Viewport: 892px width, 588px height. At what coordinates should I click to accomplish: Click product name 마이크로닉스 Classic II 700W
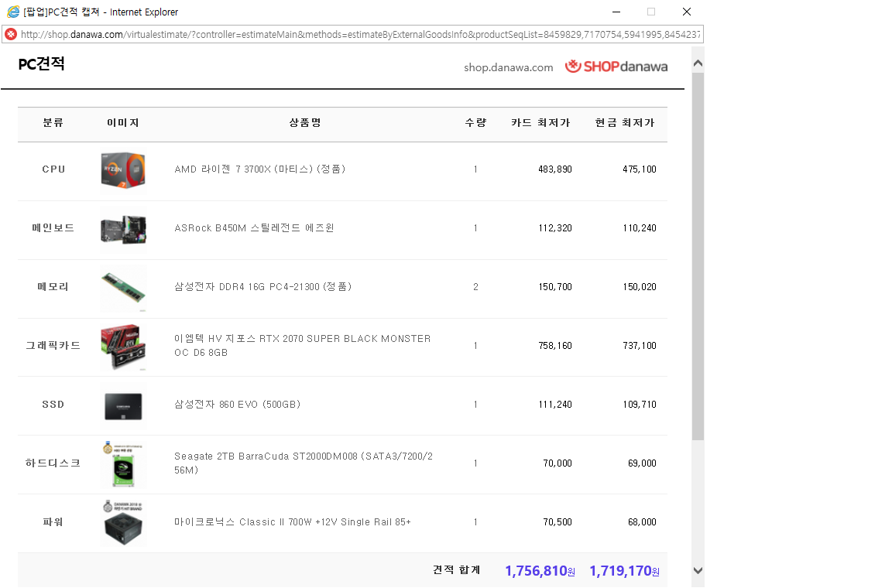pyautogui.click(x=293, y=522)
